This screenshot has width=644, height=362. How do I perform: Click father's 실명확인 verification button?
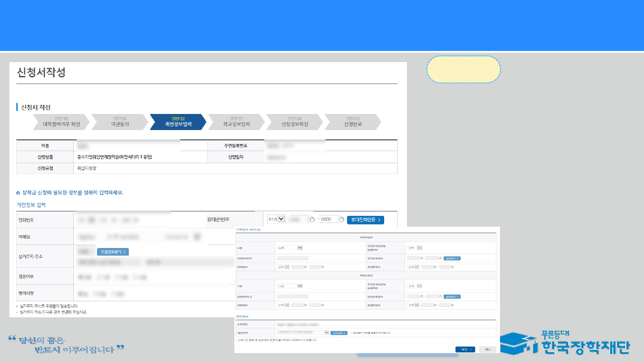(452, 258)
